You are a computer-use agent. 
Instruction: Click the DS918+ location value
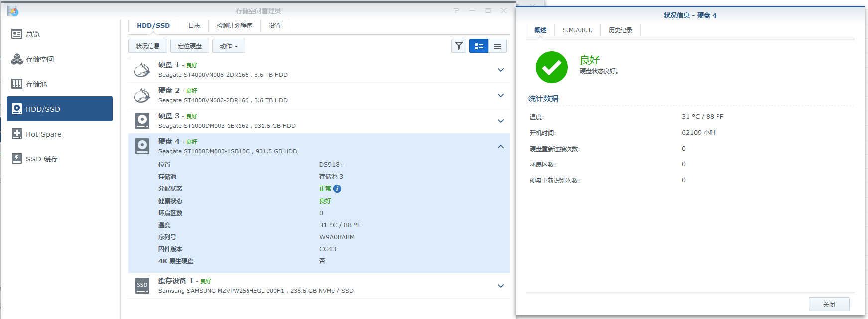point(332,165)
